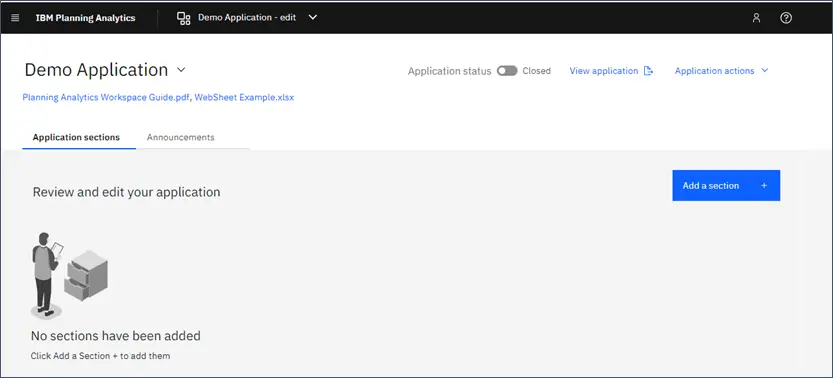Click the Add a section button

coord(726,185)
